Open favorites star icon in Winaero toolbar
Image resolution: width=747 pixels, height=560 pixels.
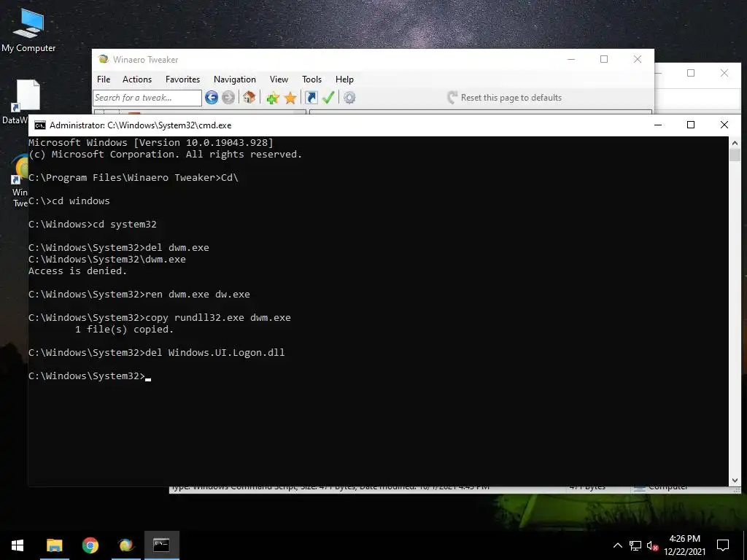point(290,98)
